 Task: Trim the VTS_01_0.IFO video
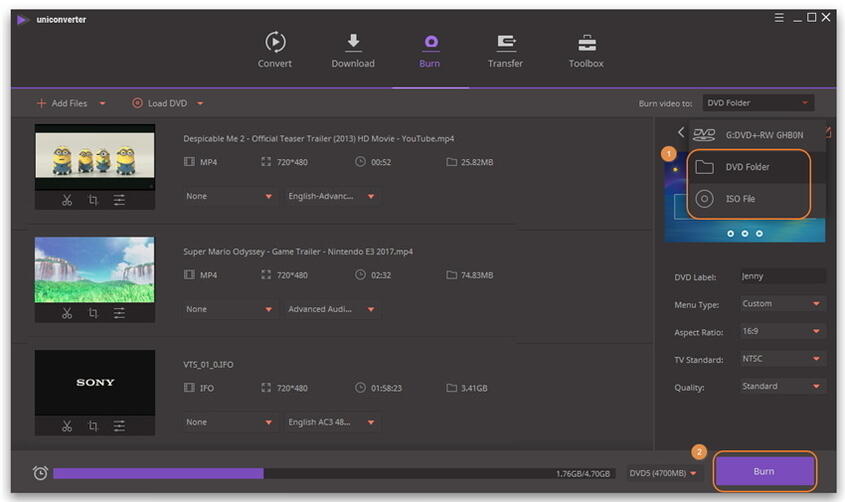click(x=67, y=426)
